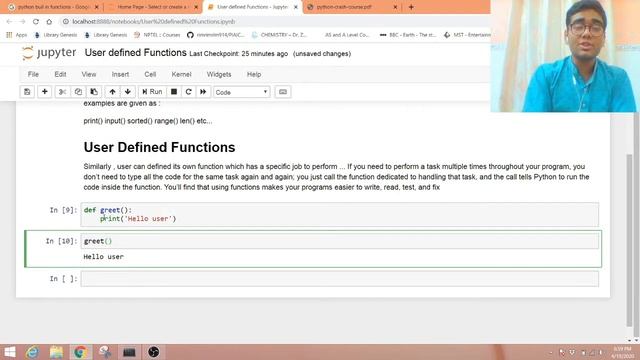Save the notebook with the floppy disk icon
Image resolution: width=640 pixels, height=360 pixels.
(27, 92)
